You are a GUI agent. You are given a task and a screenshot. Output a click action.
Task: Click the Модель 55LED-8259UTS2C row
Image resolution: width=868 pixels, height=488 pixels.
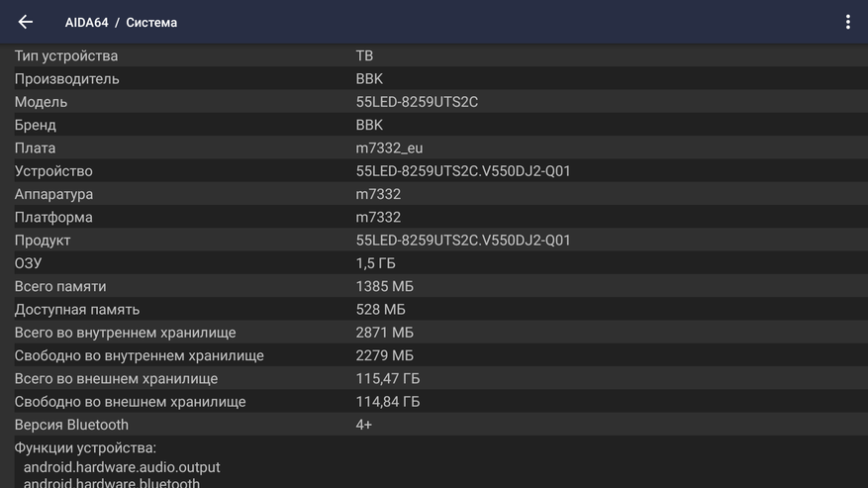(434, 102)
